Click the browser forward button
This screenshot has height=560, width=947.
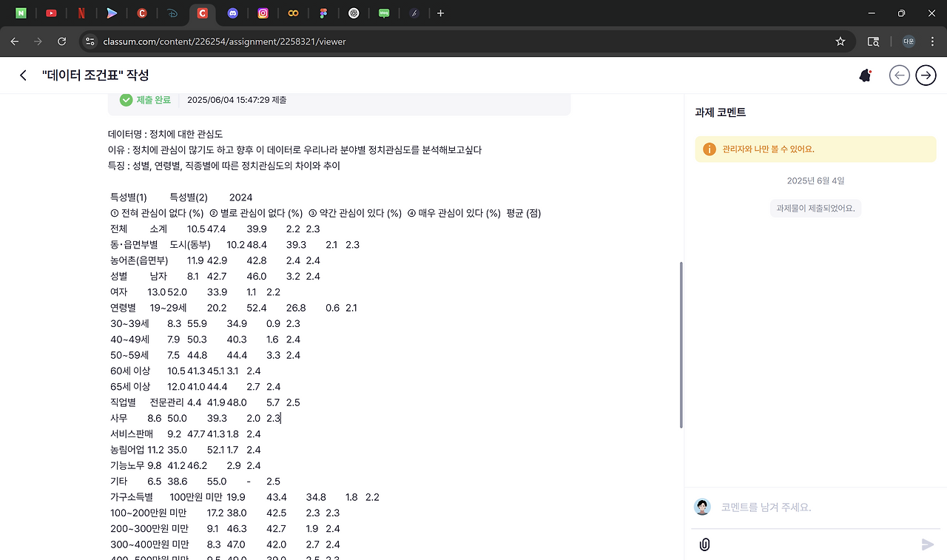tap(38, 41)
